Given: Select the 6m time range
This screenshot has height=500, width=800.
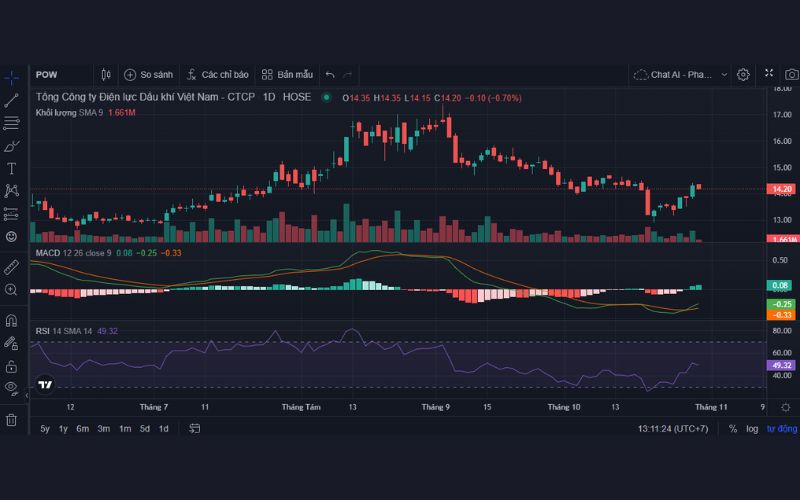Looking at the screenshot, I should coord(83,428).
